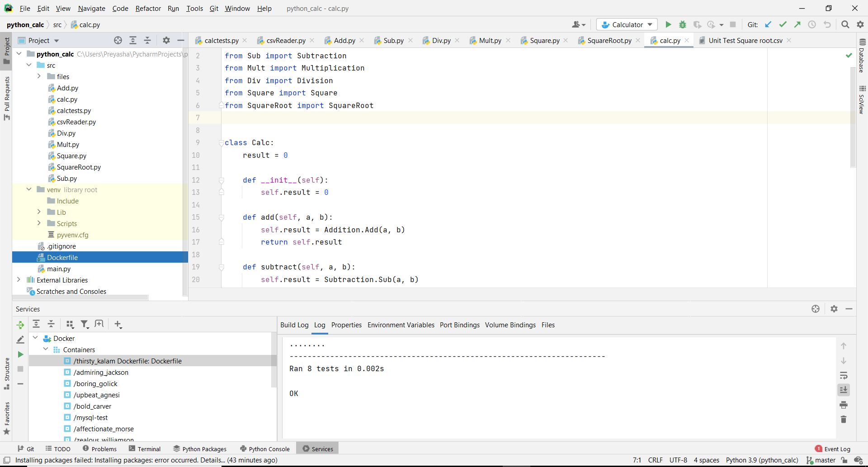The height and width of the screenshot is (467, 868).
Task: Expand External Libraries node
Action: pos(19,280)
